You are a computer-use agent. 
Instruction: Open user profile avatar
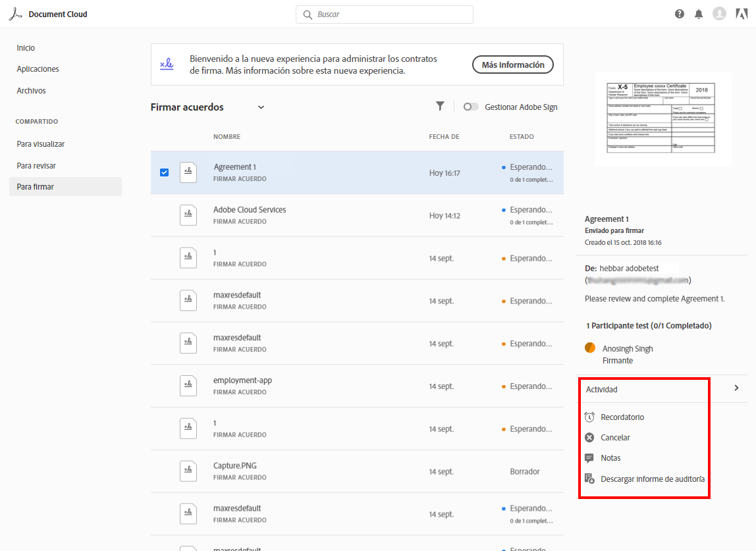pos(719,14)
